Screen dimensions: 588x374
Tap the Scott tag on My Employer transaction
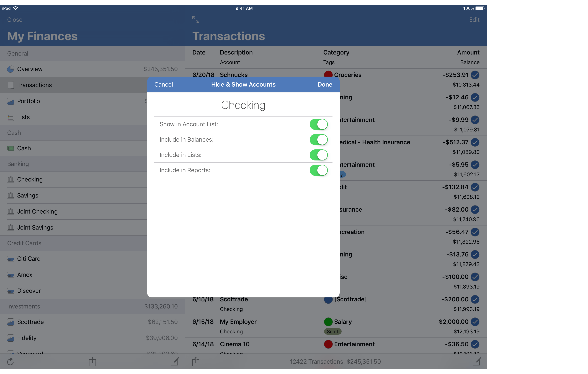click(333, 331)
